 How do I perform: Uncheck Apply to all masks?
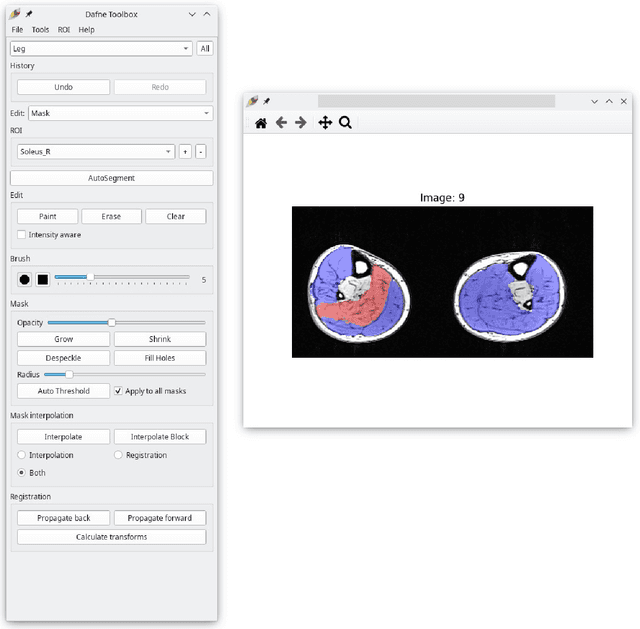(x=119, y=391)
